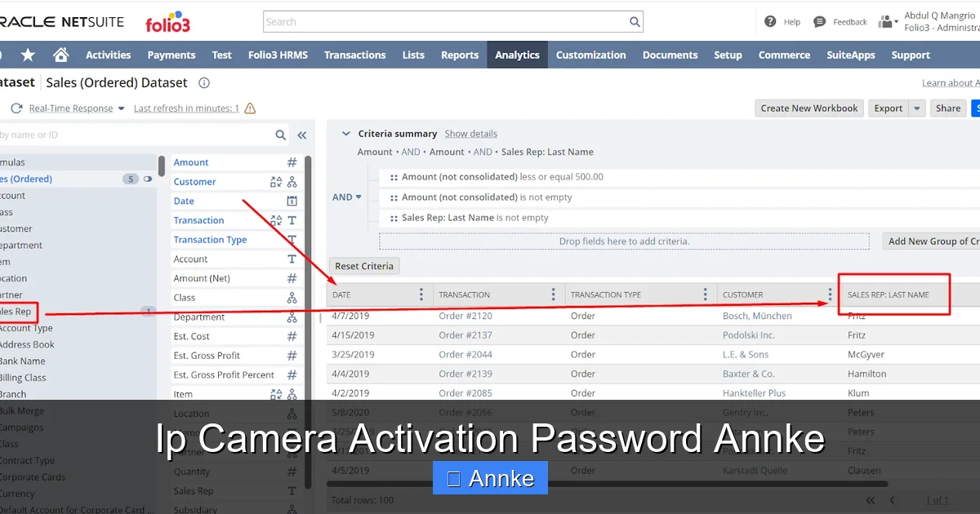This screenshot has height=514, width=980.
Task: Click the Reset Criteria button
Action: click(364, 266)
